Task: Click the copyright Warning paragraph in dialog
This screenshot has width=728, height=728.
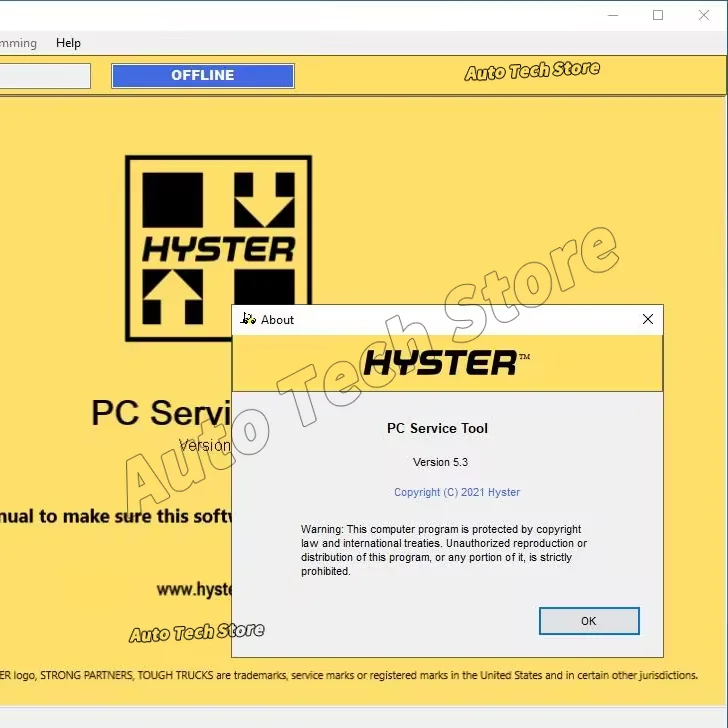Action: (x=444, y=550)
